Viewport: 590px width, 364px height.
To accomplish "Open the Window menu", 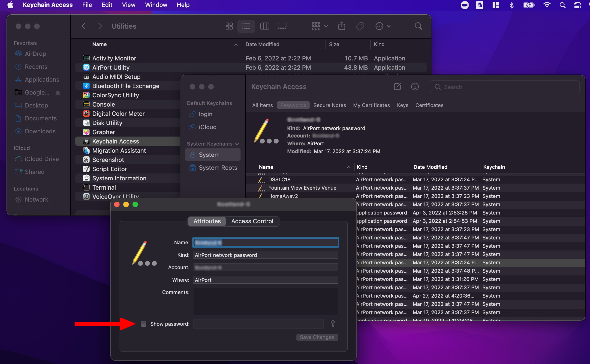I will [x=156, y=5].
